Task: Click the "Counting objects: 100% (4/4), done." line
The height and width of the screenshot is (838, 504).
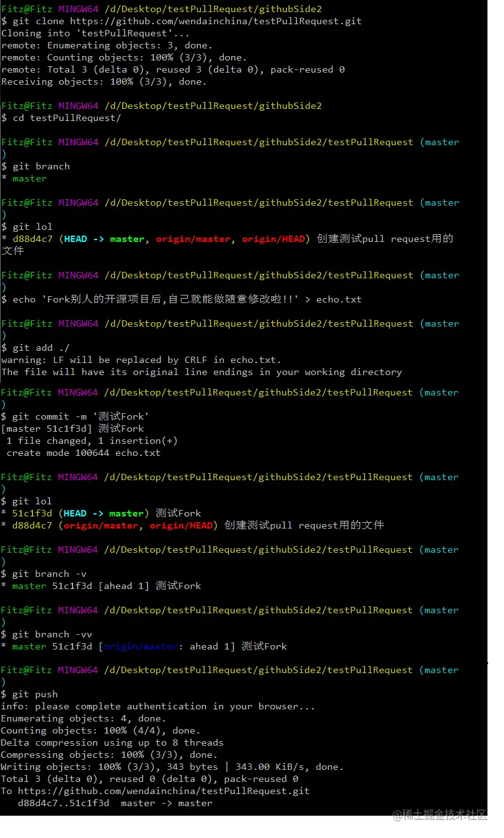Action: point(101,730)
